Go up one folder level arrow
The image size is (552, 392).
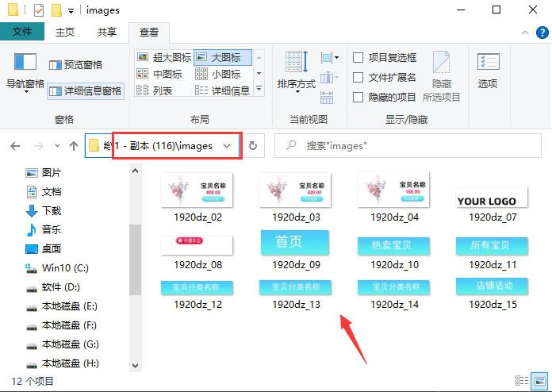coord(74,146)
